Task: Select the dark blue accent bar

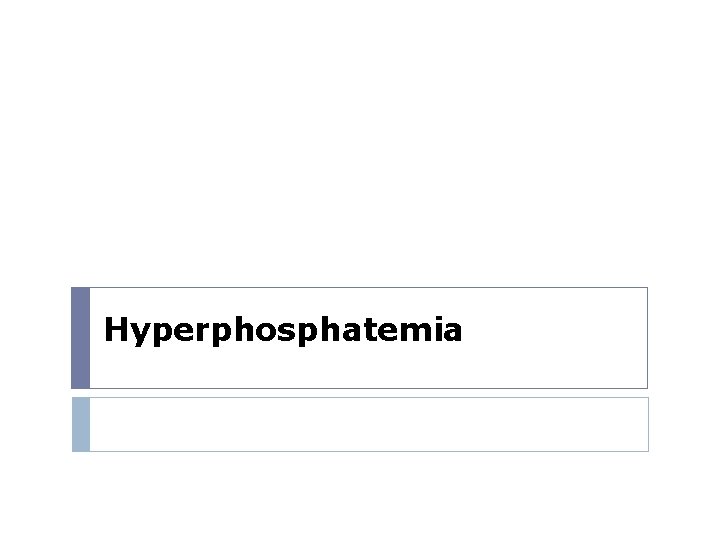Action: pos(80,338)
